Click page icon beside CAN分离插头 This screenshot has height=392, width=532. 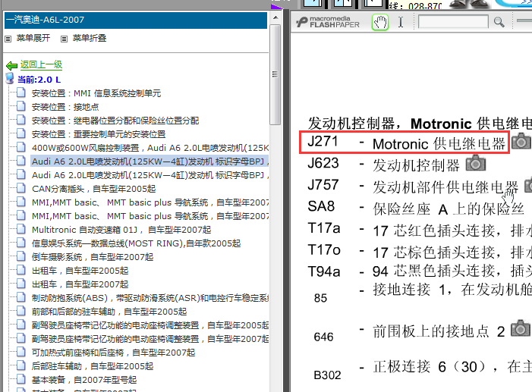coord(21,188)
